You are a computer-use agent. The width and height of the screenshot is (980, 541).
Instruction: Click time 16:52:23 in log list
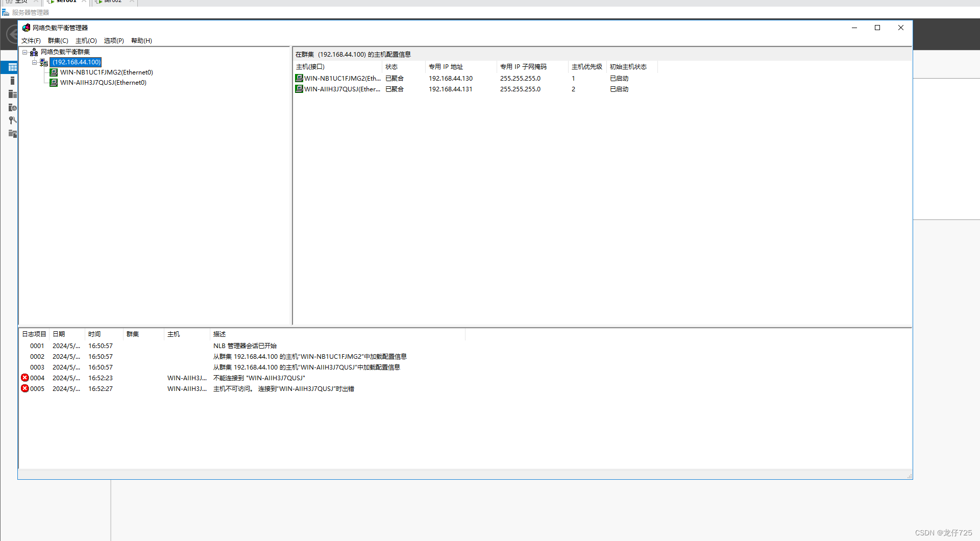(101, 378)
